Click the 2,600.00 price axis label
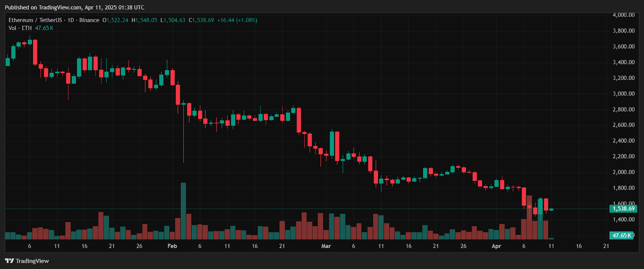This screenshot has width=644, height=269. (x=623, y=125)
